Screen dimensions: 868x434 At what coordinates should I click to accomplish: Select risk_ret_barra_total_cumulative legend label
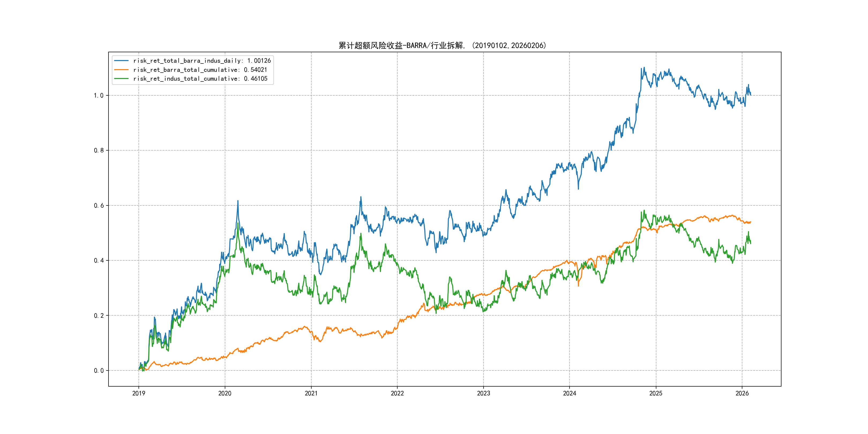[200, 70]
